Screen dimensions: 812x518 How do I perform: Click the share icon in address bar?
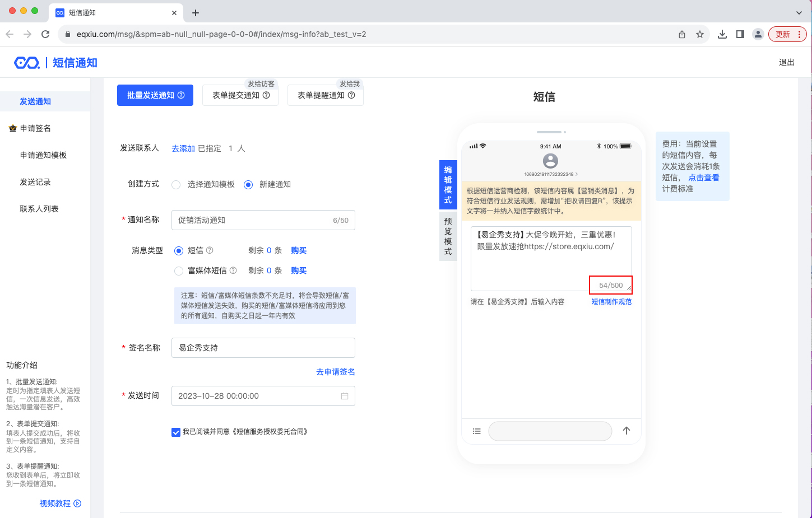click(682, 34)
